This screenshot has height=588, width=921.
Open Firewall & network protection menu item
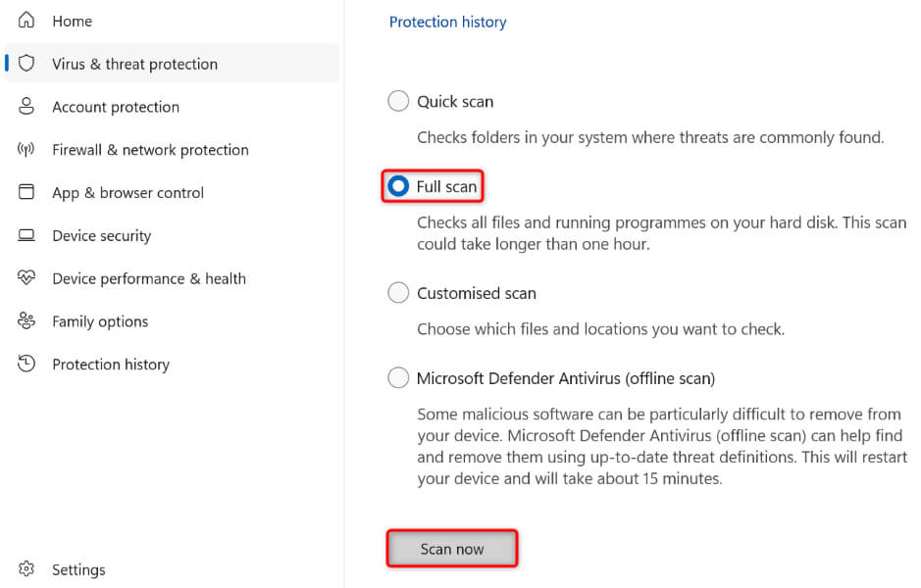(x=150, y=150)
